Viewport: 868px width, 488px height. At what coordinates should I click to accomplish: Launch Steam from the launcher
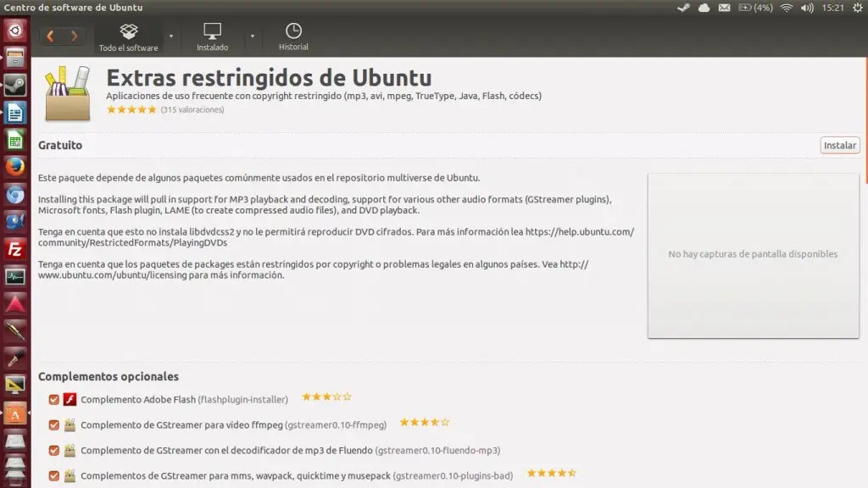coord(15,86)
